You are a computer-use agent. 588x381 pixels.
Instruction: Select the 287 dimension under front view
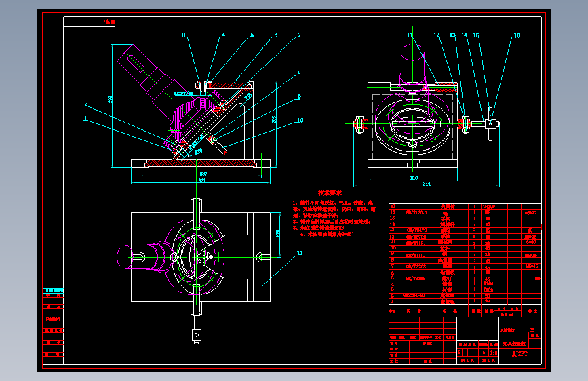click(203, 174)
